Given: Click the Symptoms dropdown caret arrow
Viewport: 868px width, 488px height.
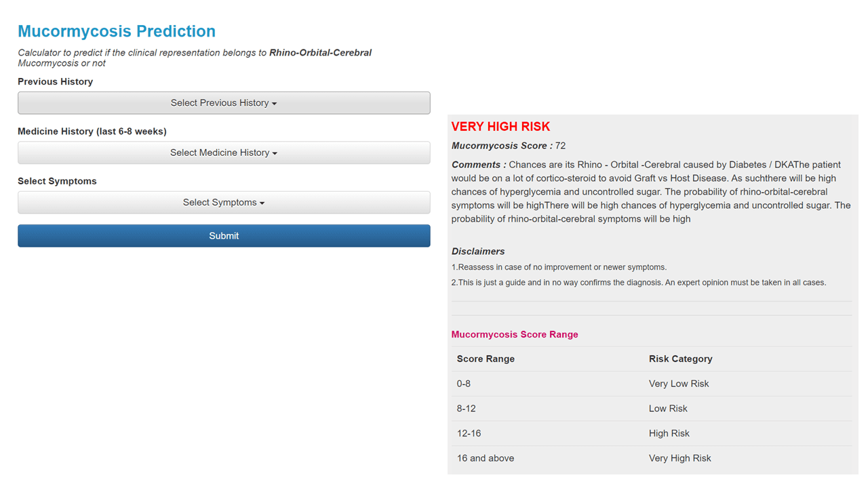Looking at the screenshot, I should point(262,203).
